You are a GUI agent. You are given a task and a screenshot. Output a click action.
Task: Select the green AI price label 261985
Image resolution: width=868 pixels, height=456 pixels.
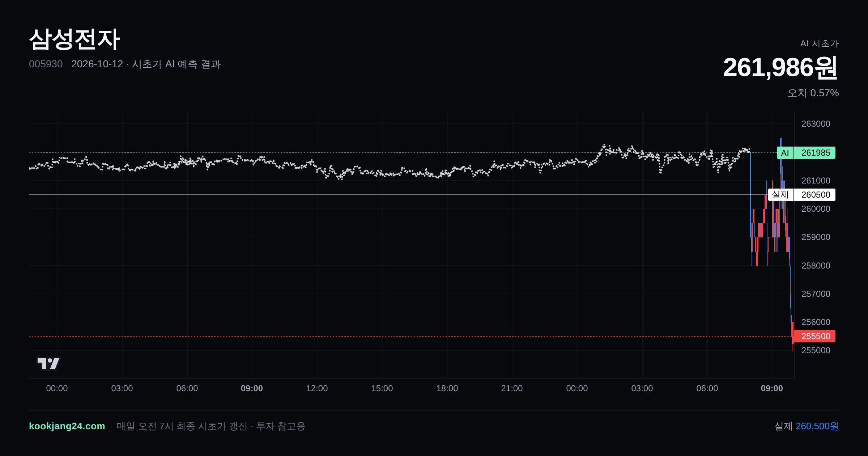tap(806, 153)
